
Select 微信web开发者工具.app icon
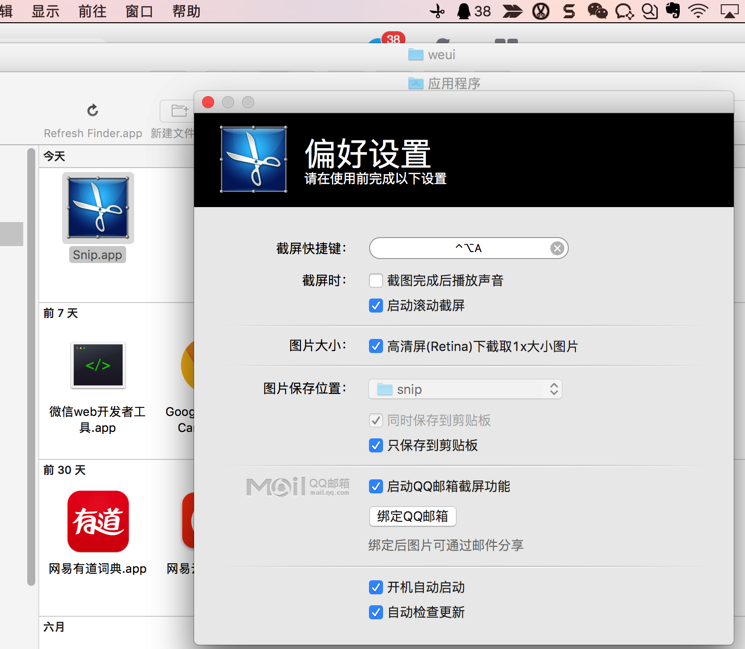click(x=98, y=365)
